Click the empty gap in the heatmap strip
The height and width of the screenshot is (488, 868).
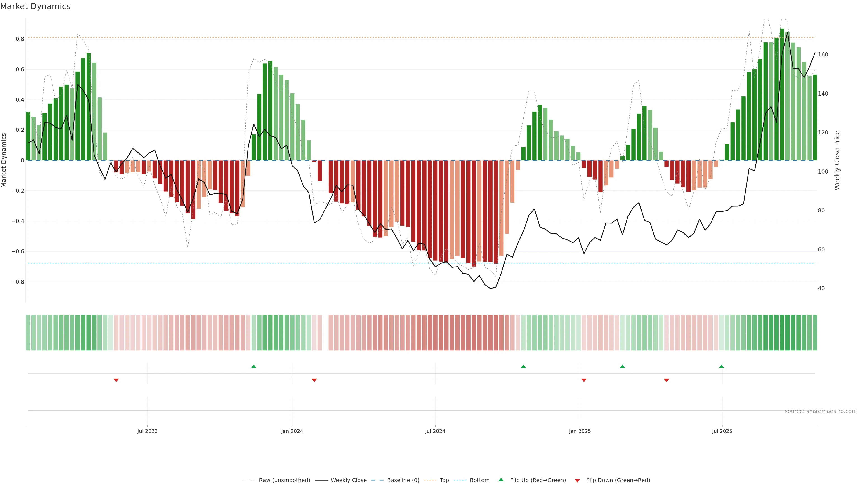325,333
